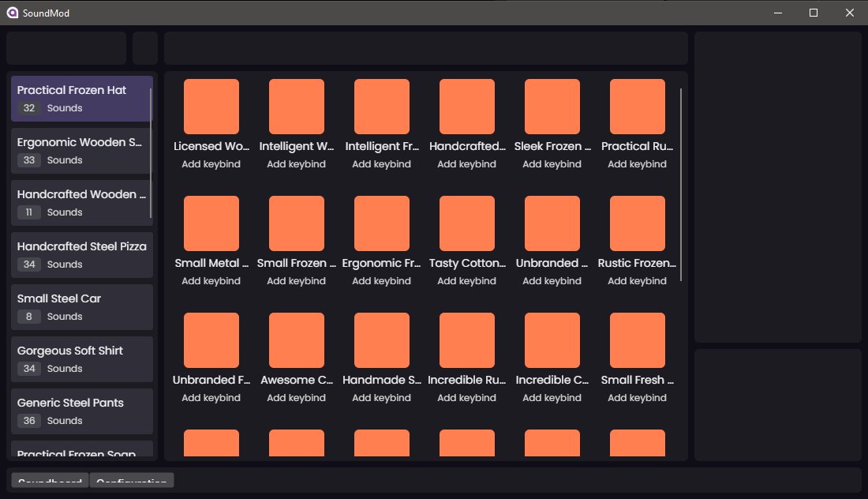Trigger the Intelligent W... orange sound pad
868x499 pixels.
click(x=296, y=107)
